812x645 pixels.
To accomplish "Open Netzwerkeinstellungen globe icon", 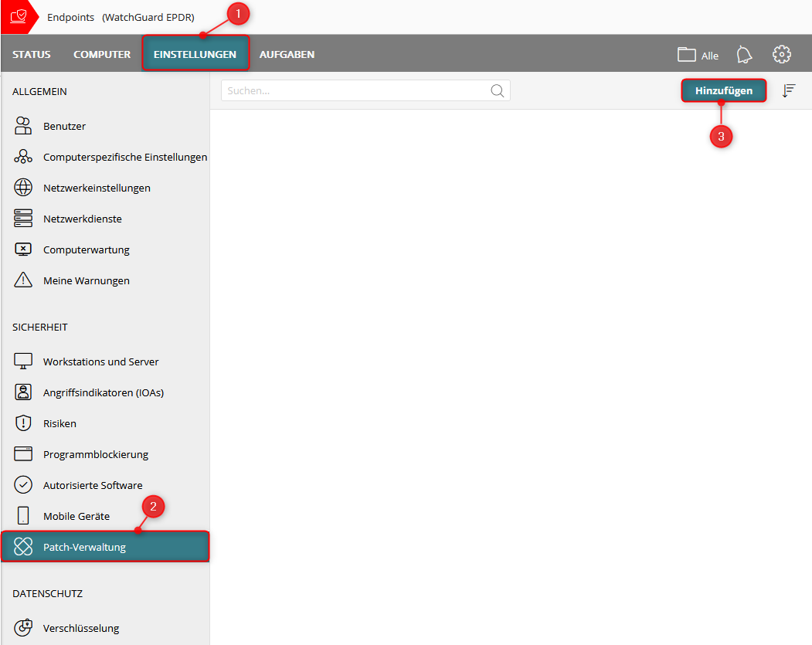I will tap(23, 188).
